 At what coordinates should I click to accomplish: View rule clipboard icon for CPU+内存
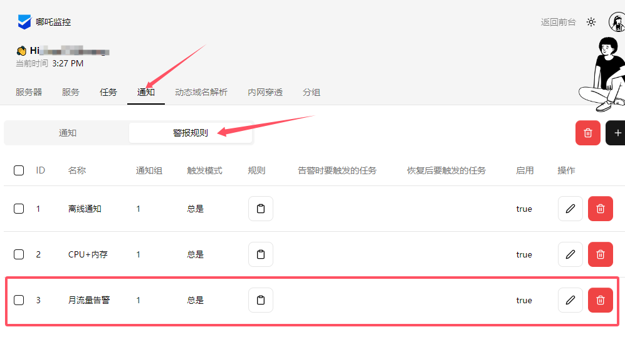pyautogui.click(x=261, y=254)
